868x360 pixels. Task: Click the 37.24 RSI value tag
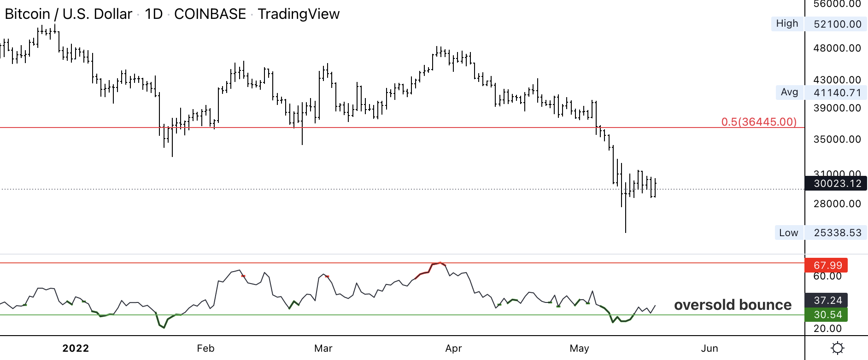pos(826,300)
